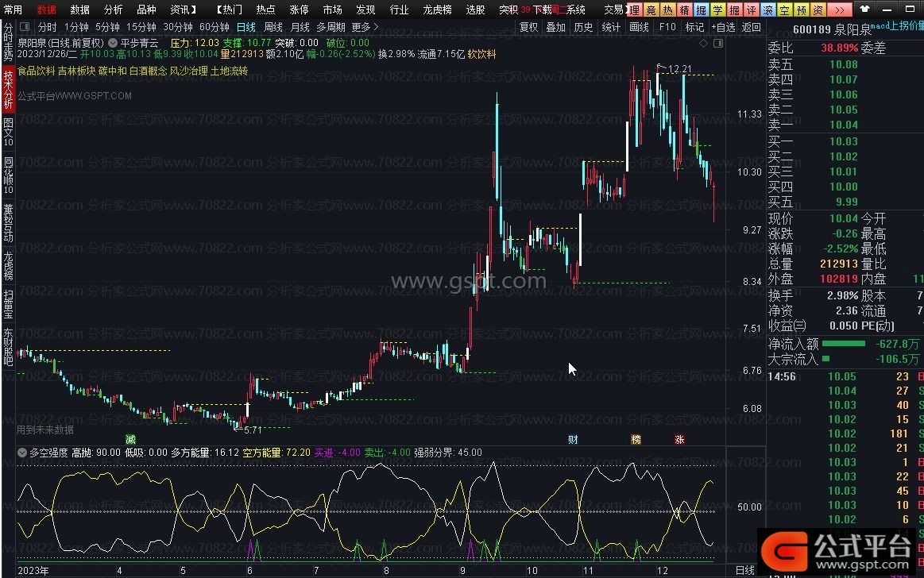
Task: Click the 评 shortcut tile
Action: click(x=752, y=10)
